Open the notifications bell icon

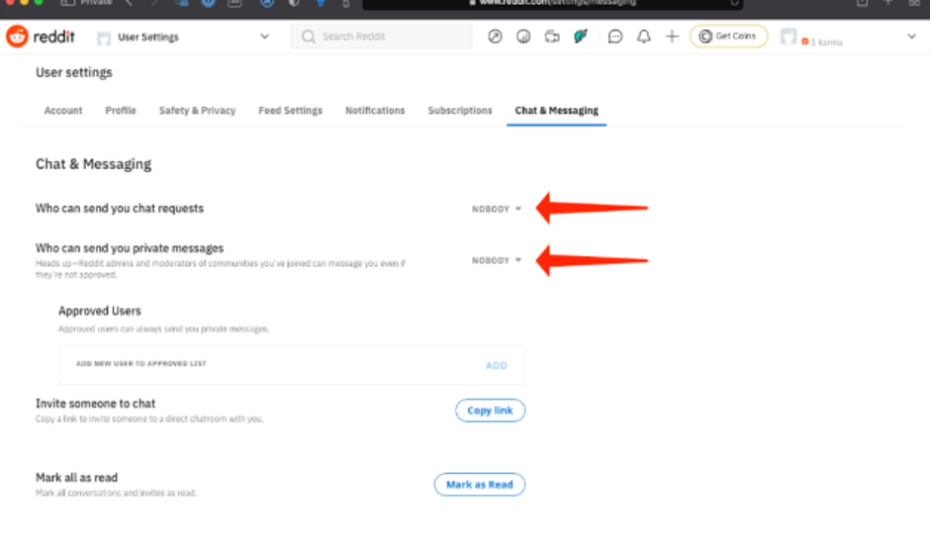(644, 37)
